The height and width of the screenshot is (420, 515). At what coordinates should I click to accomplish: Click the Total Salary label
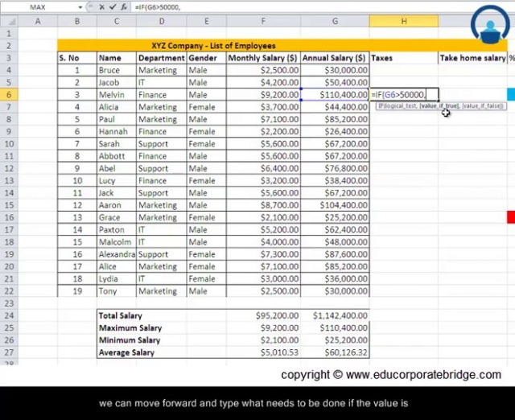click(121, 315)
